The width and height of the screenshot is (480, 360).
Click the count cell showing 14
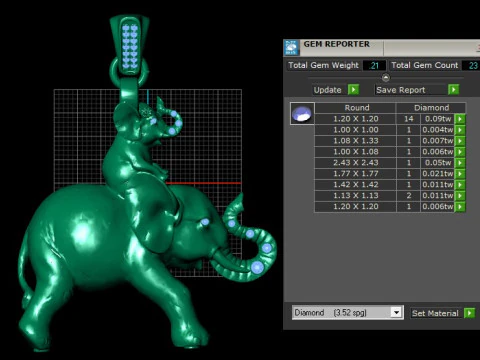(x=409, y=119)
